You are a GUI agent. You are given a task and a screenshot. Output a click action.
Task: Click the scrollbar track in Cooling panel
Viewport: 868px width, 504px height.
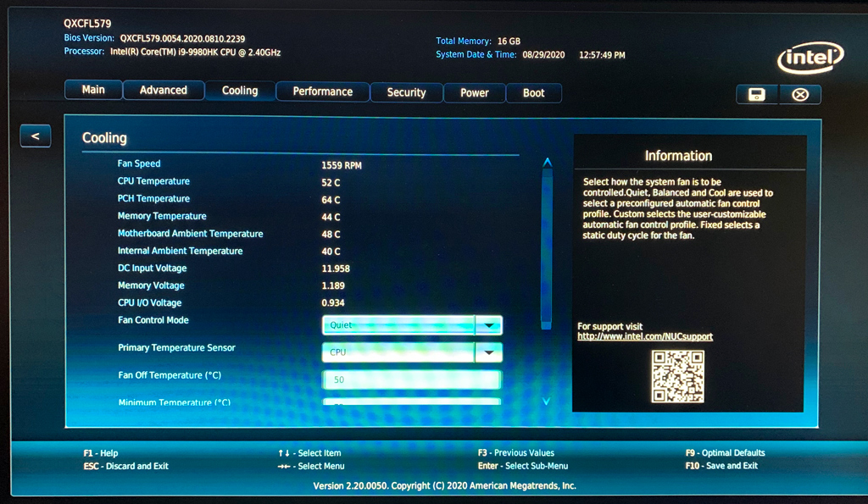(547, 280)
